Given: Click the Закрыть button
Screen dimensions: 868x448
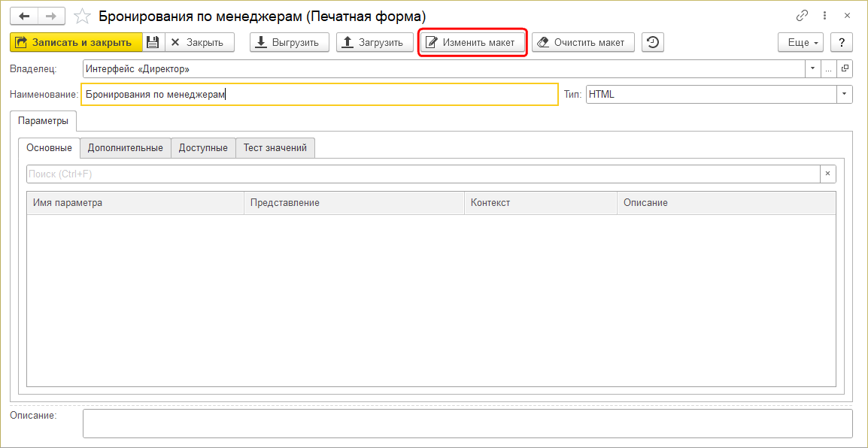Looking at the screenshot, I should click(x=199, y=43).
